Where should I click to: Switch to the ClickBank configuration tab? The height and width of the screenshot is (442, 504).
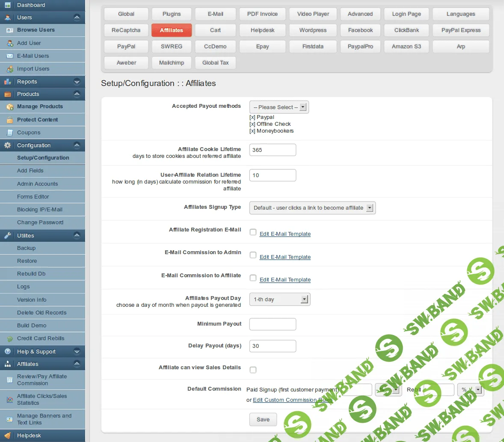point(406,30)
